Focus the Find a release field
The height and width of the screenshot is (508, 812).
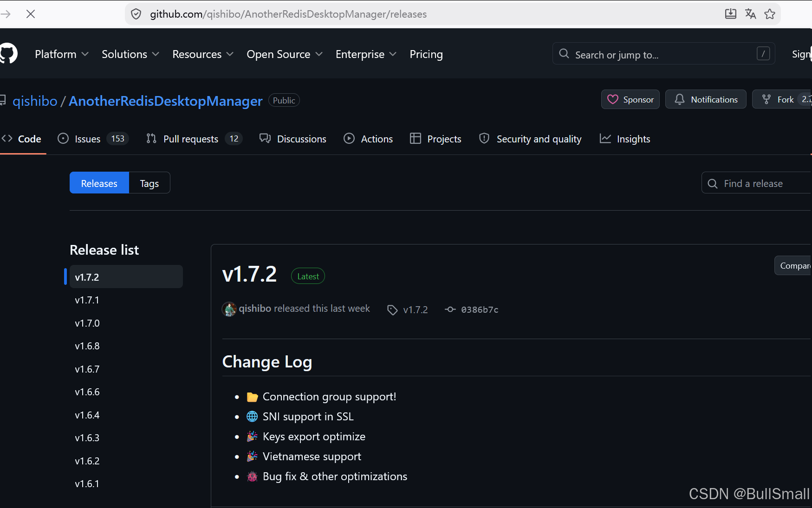tap(757, 183)
